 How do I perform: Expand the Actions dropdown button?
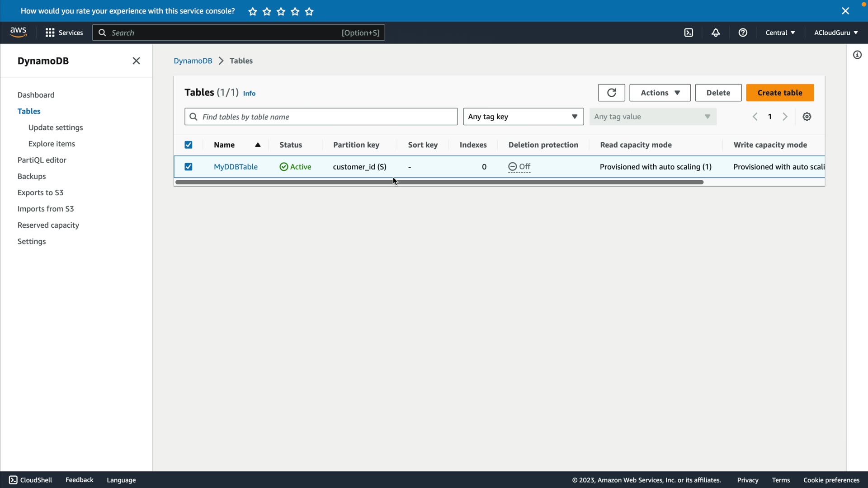(660, 93)
